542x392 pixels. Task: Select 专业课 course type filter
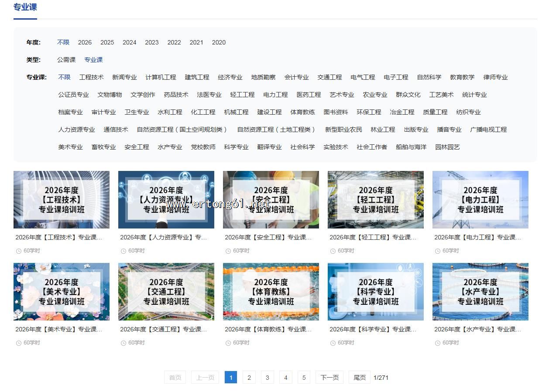coord(93,60)
